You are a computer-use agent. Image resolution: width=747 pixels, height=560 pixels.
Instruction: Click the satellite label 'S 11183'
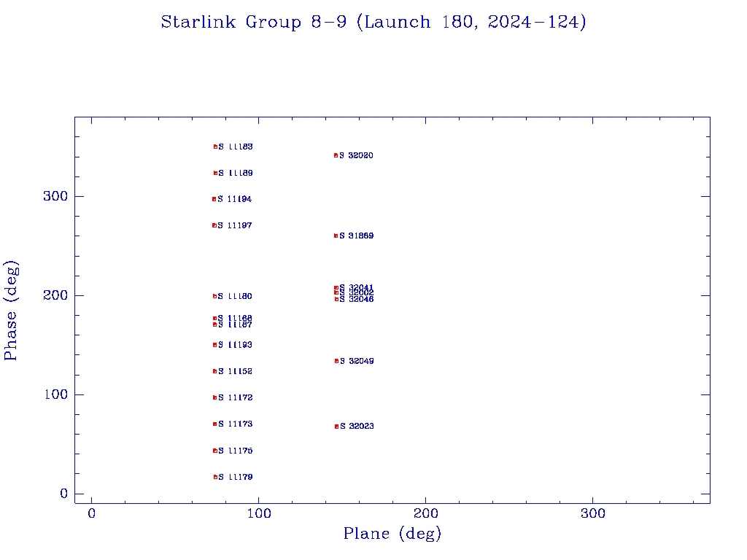tap(236, 147)
